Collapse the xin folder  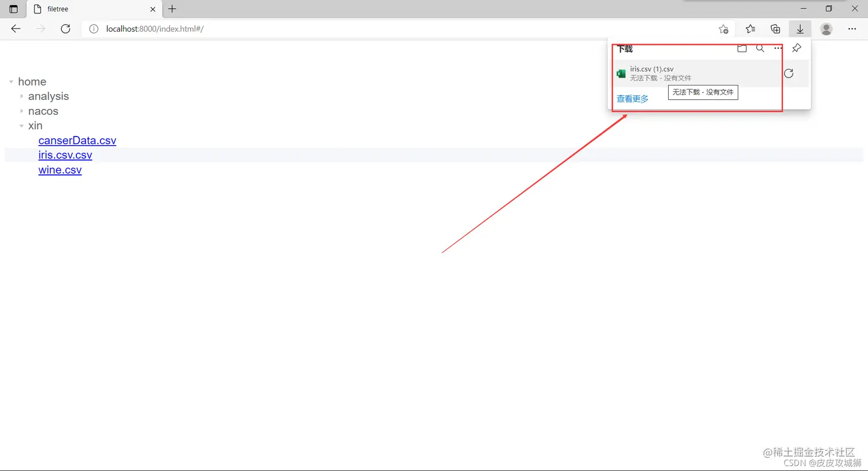click(21, 126)
